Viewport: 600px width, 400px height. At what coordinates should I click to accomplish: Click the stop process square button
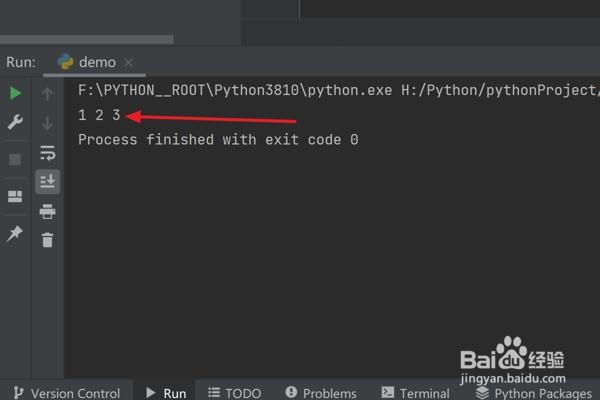tap(15, 159)
